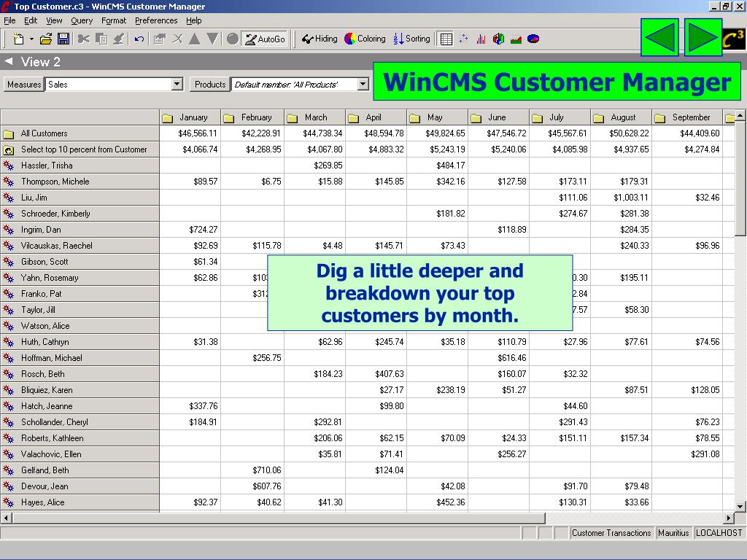Select the Hassler, Trisha row
747x560 pixels.
80,166
